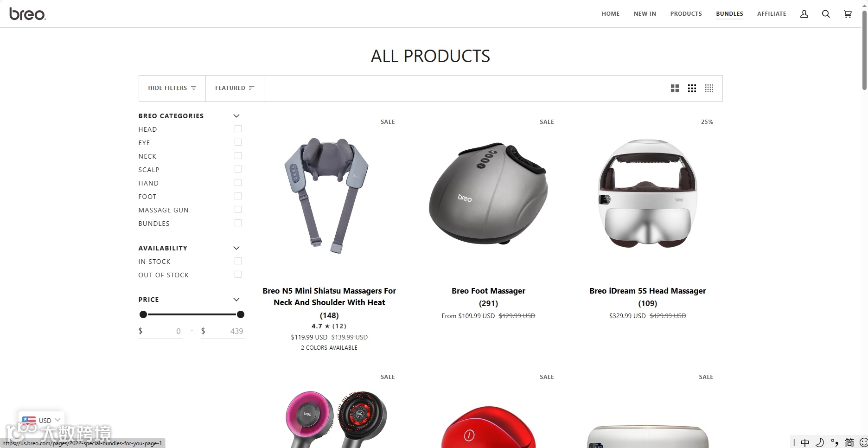
Task: Collapse the AVAILABILITY filter section
Action: tap(236, 248)
